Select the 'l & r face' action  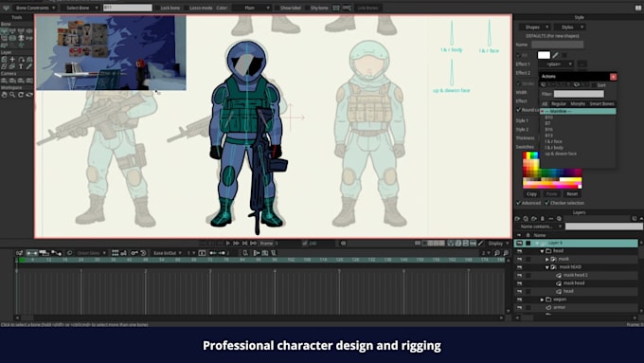[553, 141]
